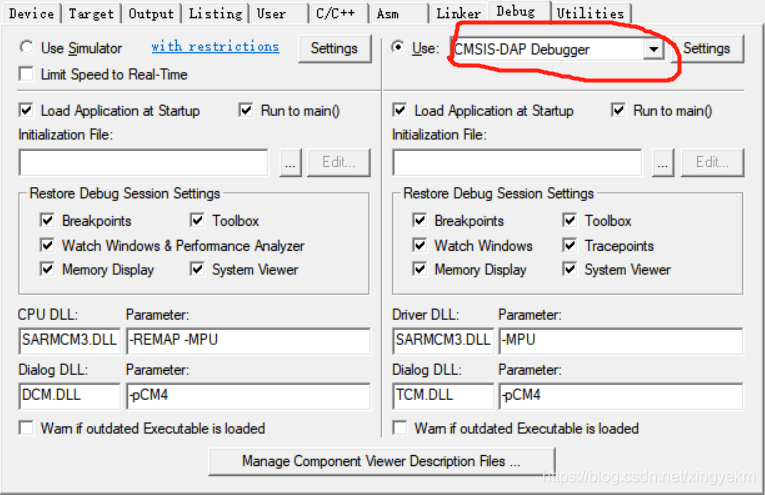
Task: Browse for the debugger initialization file
Action: click(x=663, y=162)
